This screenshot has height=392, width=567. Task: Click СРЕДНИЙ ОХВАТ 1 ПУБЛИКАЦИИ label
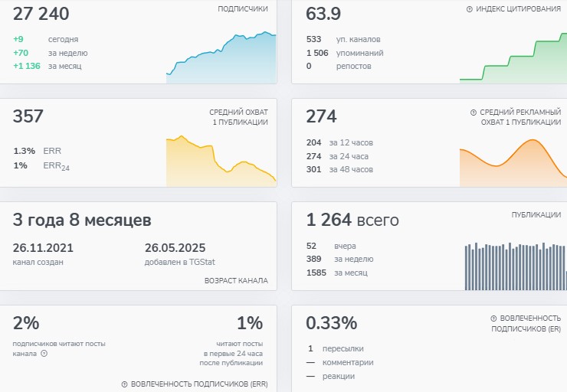click(238, 117)
